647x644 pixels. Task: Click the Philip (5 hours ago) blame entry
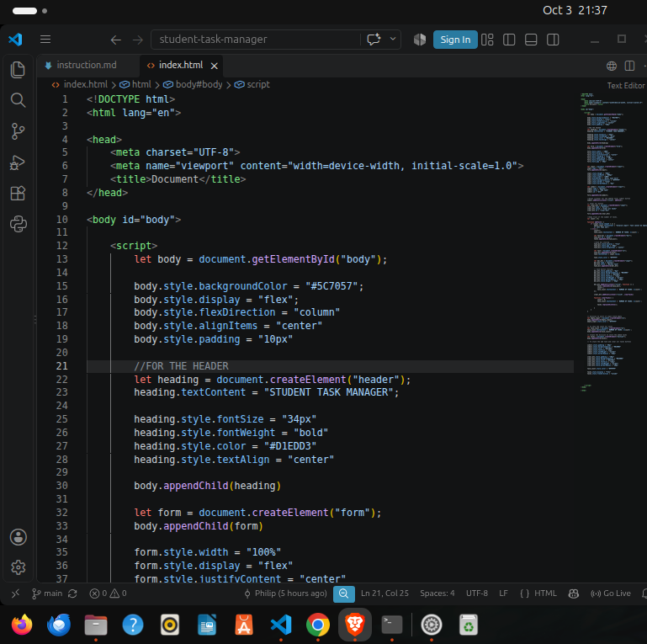[285, 593]
